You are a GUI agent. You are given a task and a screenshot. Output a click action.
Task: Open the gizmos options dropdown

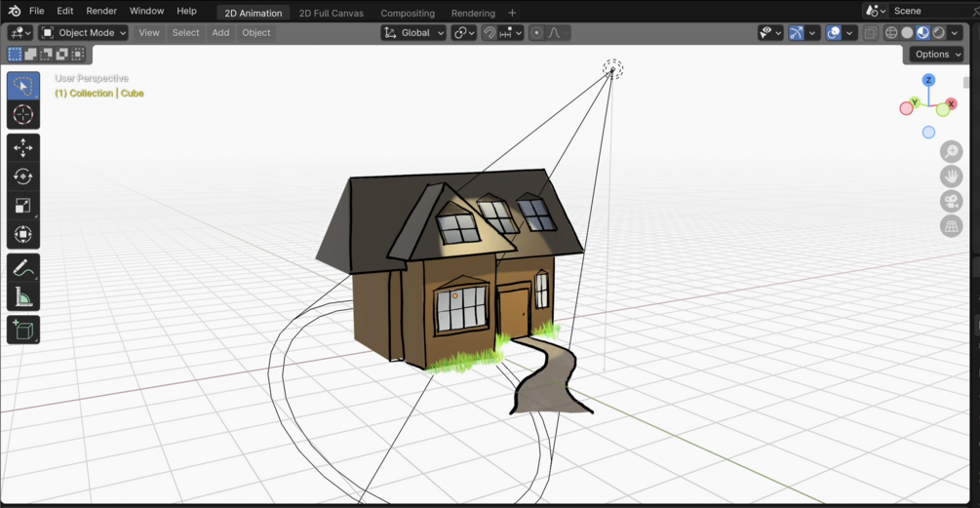click(x=812, y=32)
